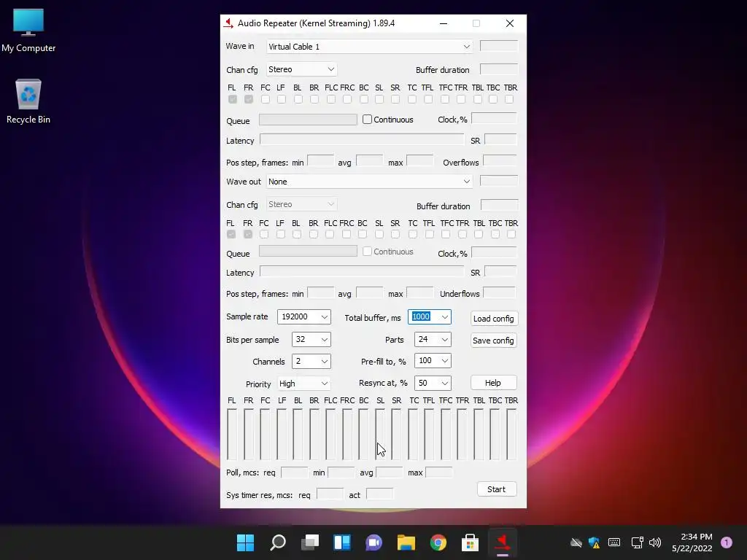Click the Poll mcs req field
This screenshot has width=747, height=560.
click(295, 472)
